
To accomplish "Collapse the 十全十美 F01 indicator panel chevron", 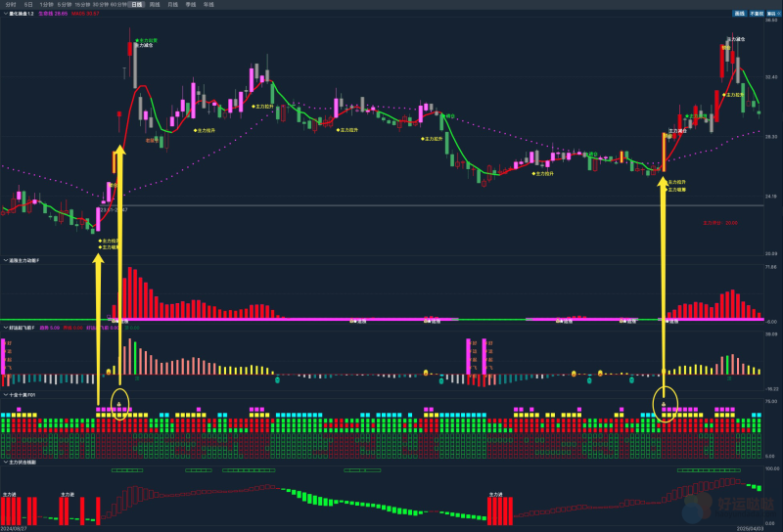I will coord(6,395).
